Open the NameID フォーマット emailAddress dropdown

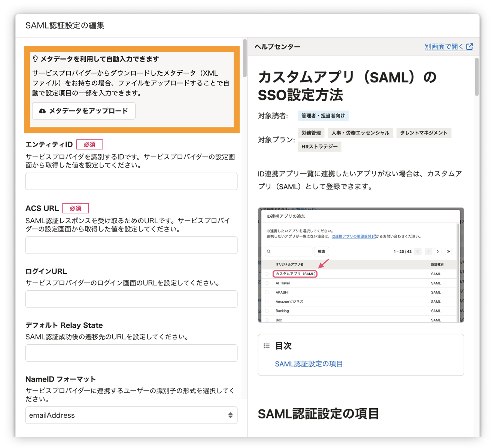tap(131, 415)
